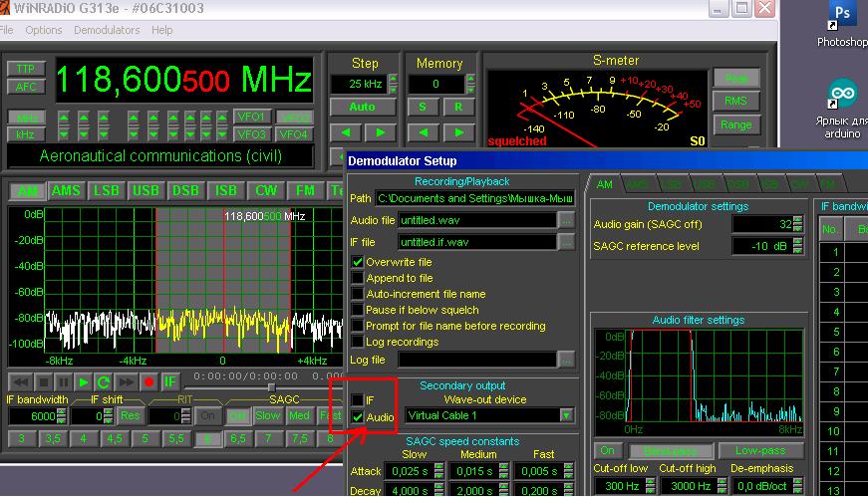
Task: Click the Audio file browse button
Action: coord(566,220)
